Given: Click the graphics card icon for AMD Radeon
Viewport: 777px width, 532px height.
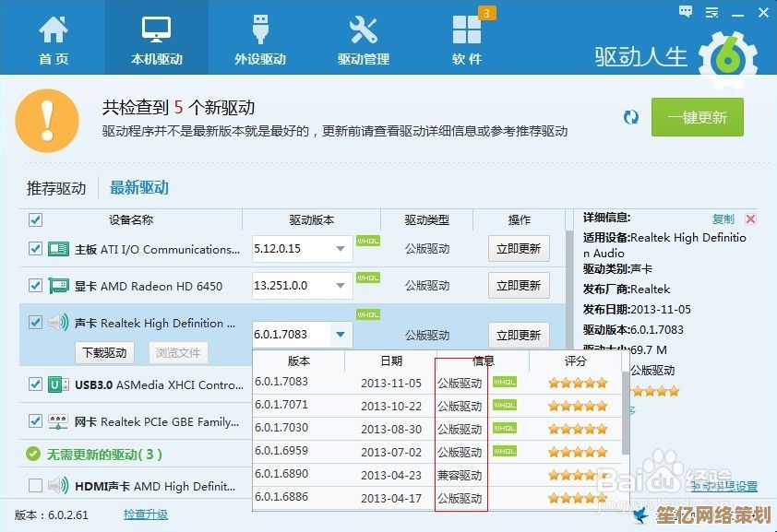Looking at the screenshot, I should click(58, 286).
